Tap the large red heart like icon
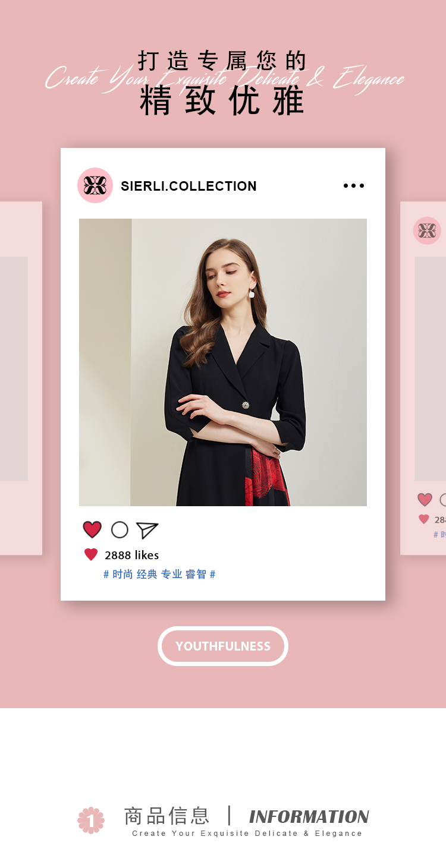The image size is (446, 868). tap(92, 530)
